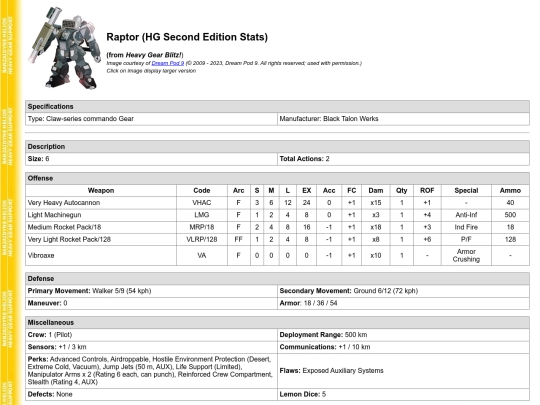
Task: Click the VLRP/128 code cell
Action: [202, 239]
